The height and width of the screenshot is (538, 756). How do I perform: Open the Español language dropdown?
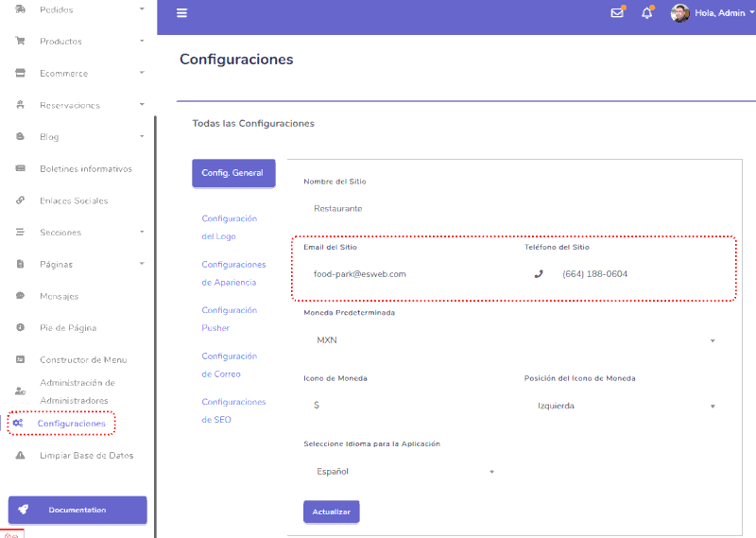pos(404,472)
